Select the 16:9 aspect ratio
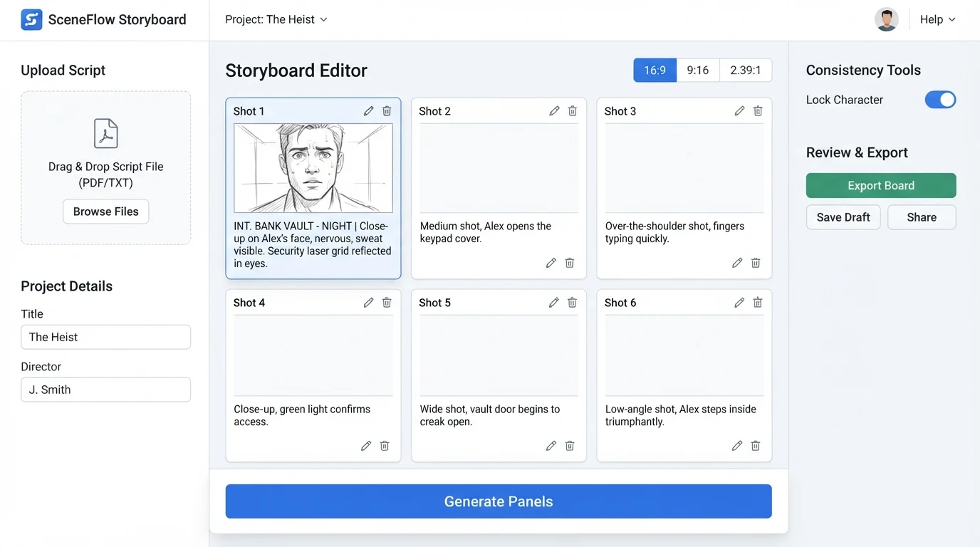980x547 pixels. 655,71
